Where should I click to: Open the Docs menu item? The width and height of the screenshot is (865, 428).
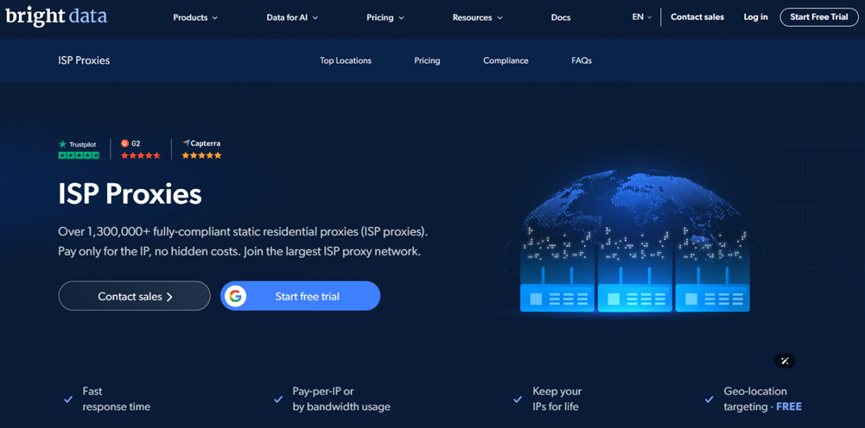[561, 17]
